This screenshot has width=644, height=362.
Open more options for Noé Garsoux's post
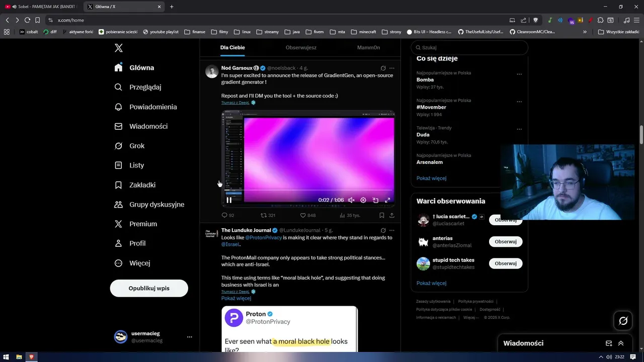(x=392, y=68)
